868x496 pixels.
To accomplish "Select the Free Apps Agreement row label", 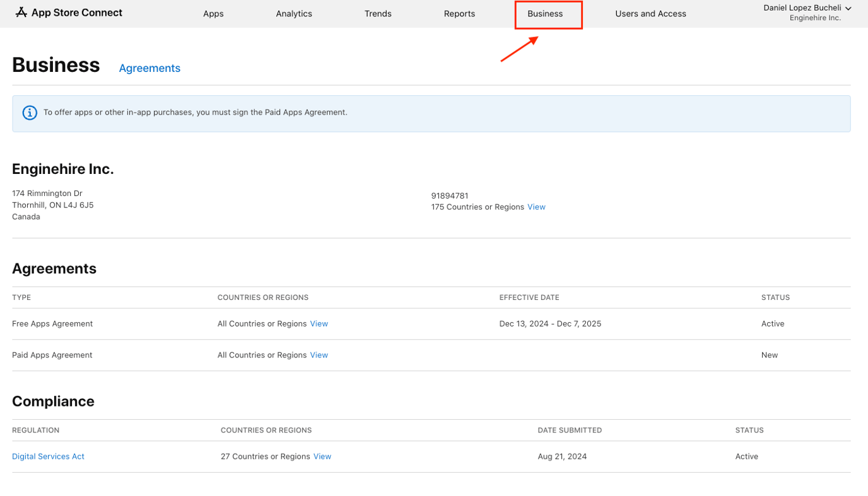I will [x=52, y=323].
